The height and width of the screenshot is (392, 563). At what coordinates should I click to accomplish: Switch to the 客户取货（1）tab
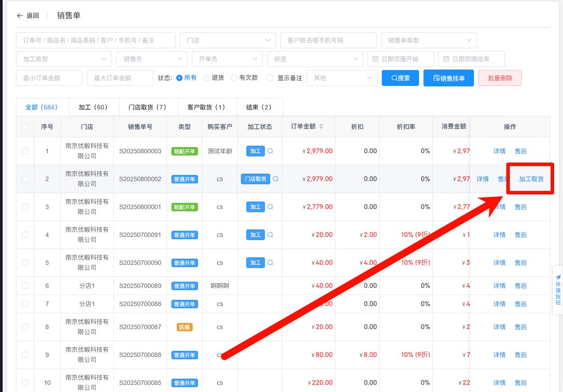206,107
